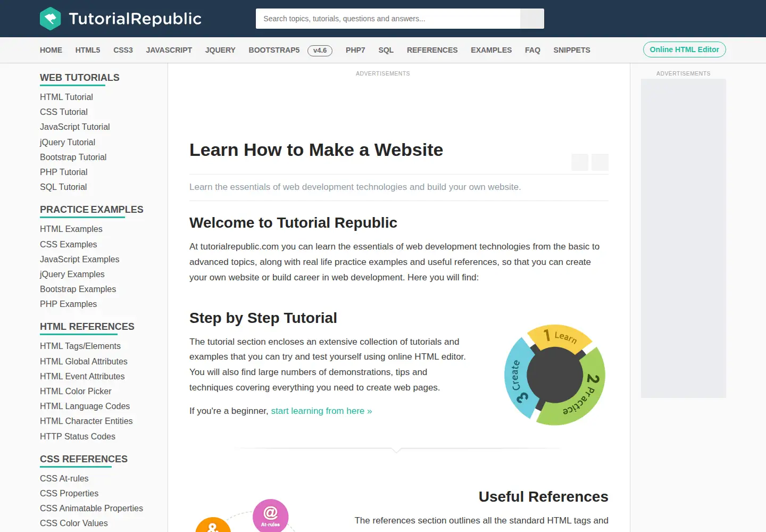Open CSS Color Values link
Image resolution: width=766 pixels, height=532 pixels.
74,523
